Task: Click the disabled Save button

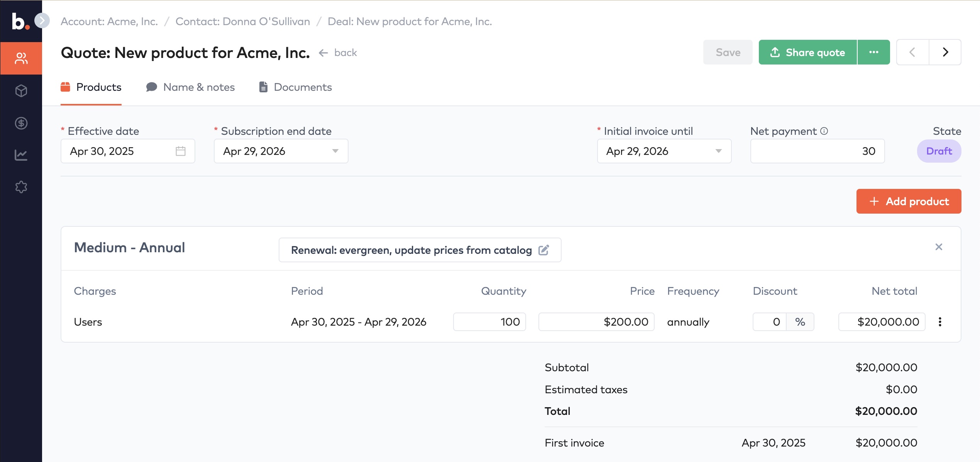Action: point(728,52)
